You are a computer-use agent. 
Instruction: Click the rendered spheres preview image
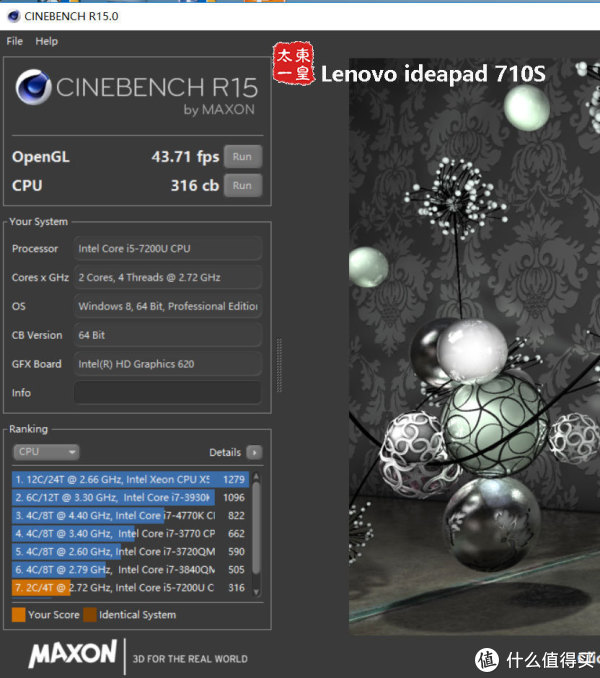coord(474,346)
